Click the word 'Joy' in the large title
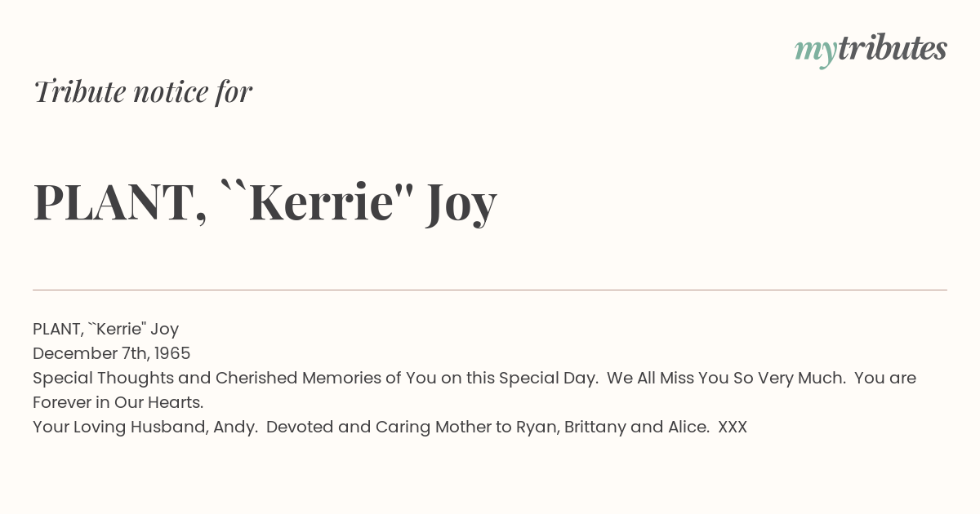The width and height of the screenshot is (980, 514). pyautogui.click(x=461, y=204)
